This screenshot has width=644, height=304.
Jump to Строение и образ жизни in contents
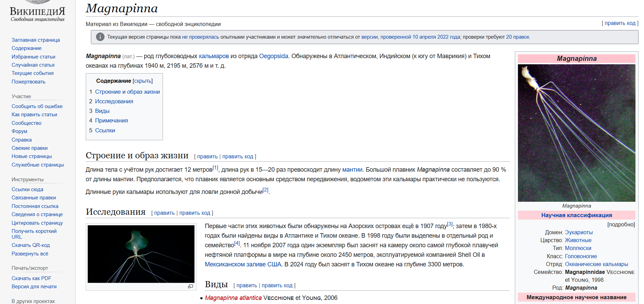(127, 92)
